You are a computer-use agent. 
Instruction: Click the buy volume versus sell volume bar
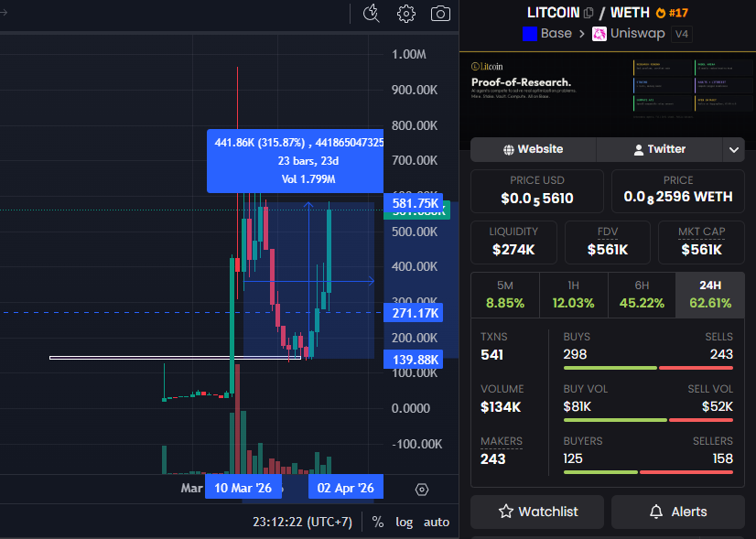coord(648,420)
